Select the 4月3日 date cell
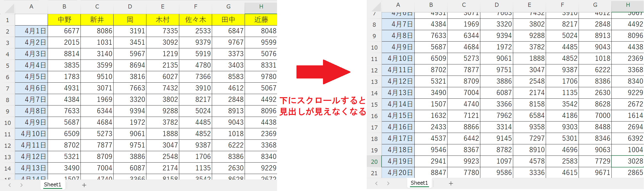The image size is (644, 191). tap(31, 54)
